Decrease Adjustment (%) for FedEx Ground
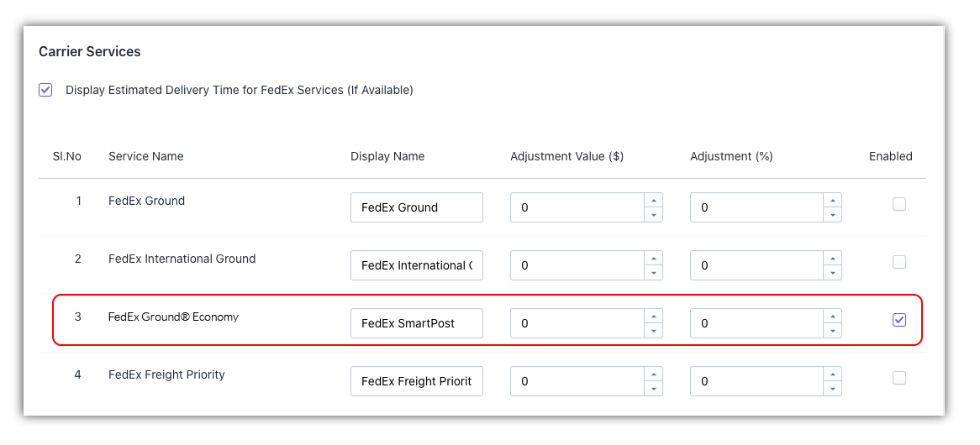The width and height of the screenshot is (980, 445). (833, 215)
